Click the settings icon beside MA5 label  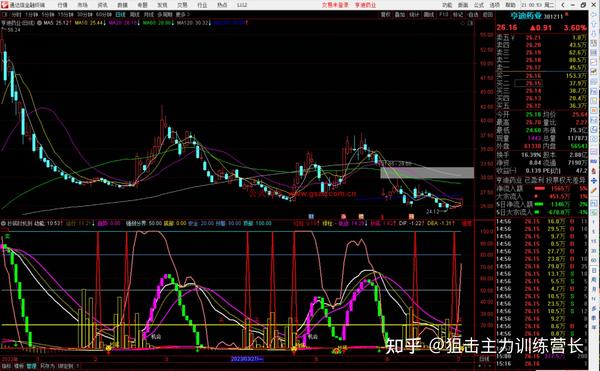click(x=39, y=23)
